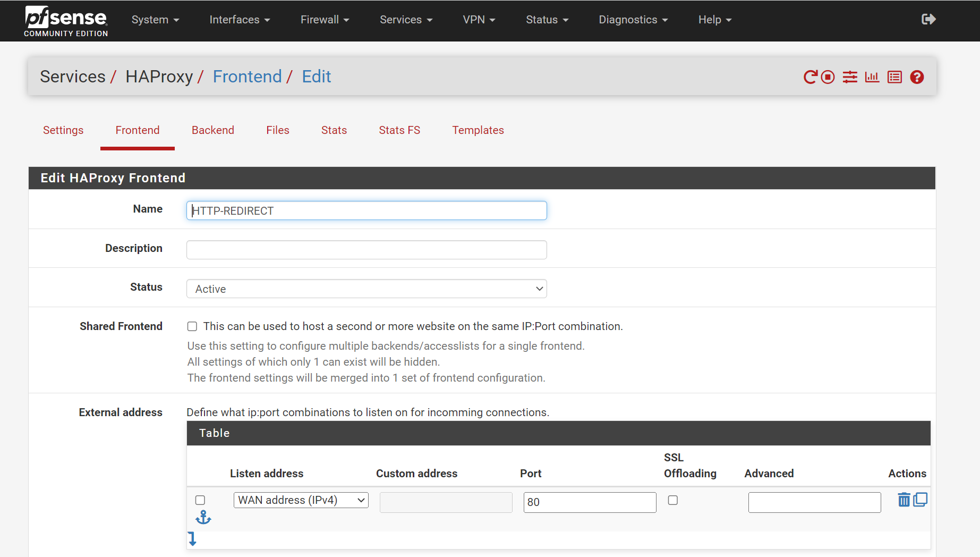Click the disabled Custom address field
The image size is (980, 557).
pos(446,502)
